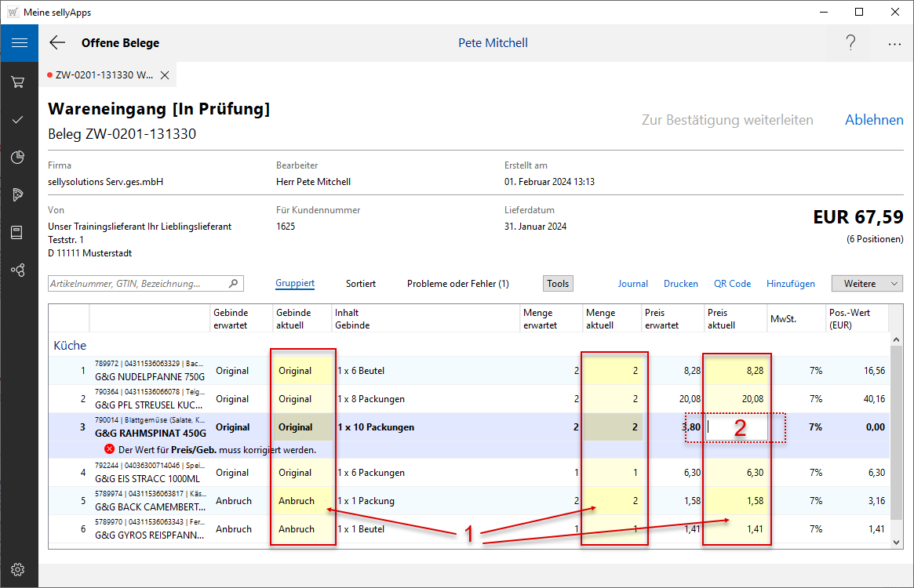Viewport: 914px width, 588px height.
Task: Close the ZW-0201-131330 document tab
Action: pos(165,75)
